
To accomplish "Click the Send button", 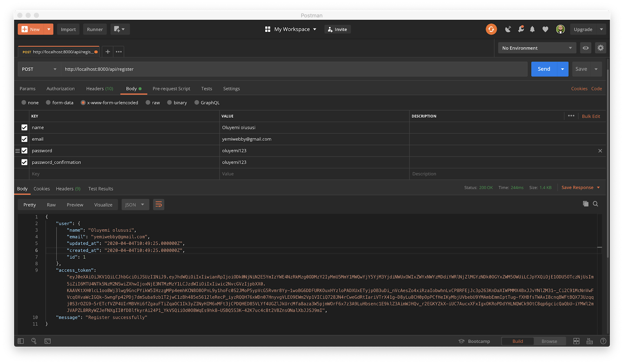I will [544, 69].
